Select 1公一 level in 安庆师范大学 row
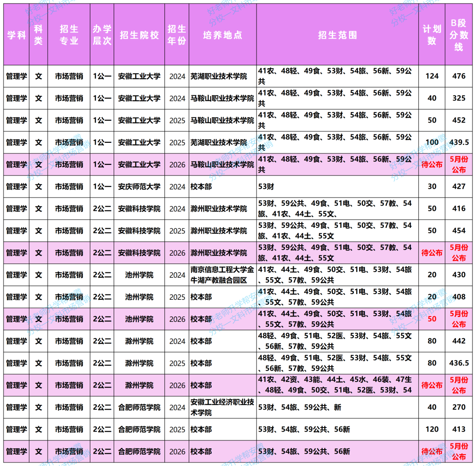The width and height of the screenshot is (476, 466). [102, 186]
